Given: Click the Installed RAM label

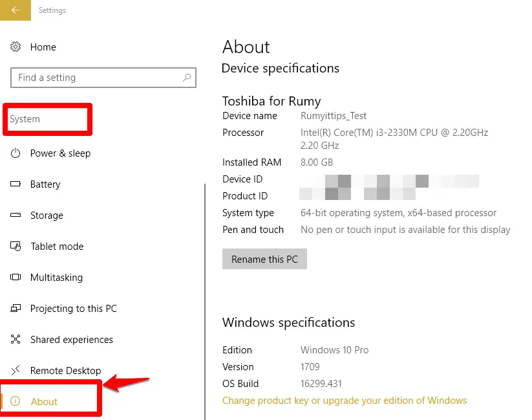Looking at the screenshot, I should click(x=251, y=162).
